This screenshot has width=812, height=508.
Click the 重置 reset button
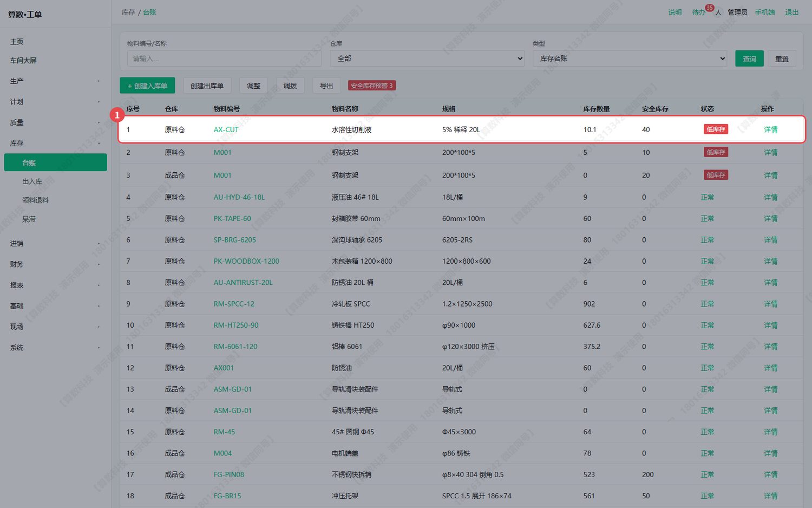[x=782, y=58]
